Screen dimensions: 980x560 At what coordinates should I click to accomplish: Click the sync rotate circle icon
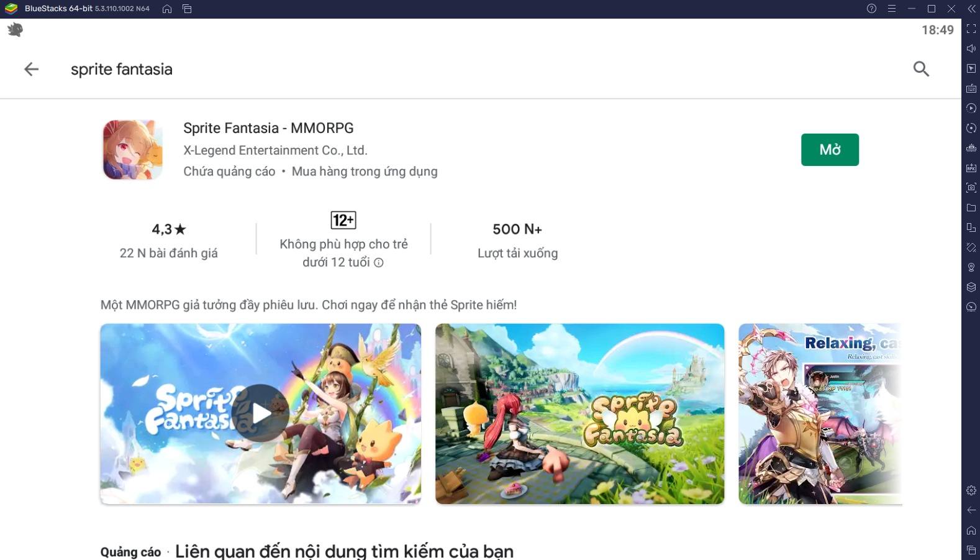click(x=971, y=128)
